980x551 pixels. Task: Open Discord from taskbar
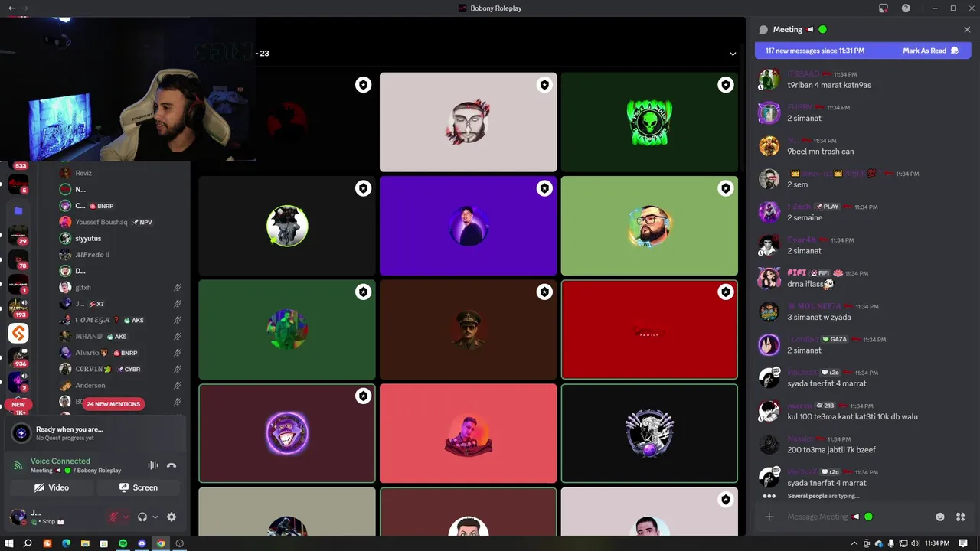142,543
